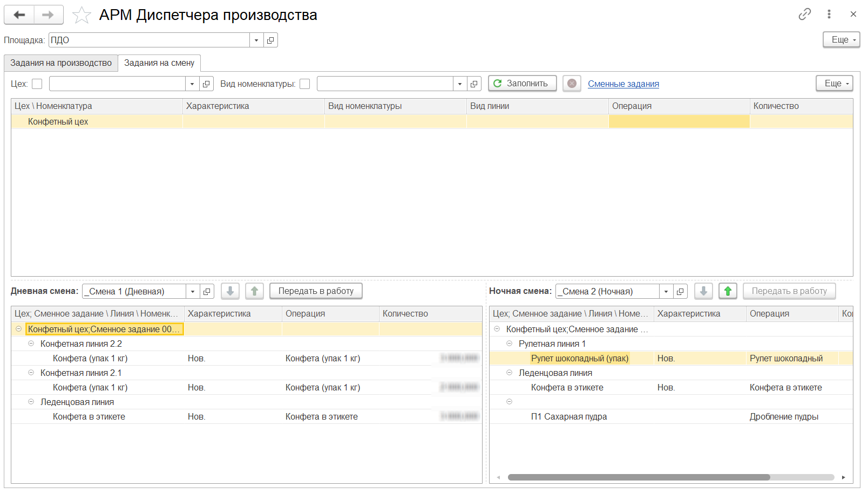The height and width of the screenshot is (494, 868).
Task: Collapse the Конфетная линия 2.2 node
Action: coord(31,344)
